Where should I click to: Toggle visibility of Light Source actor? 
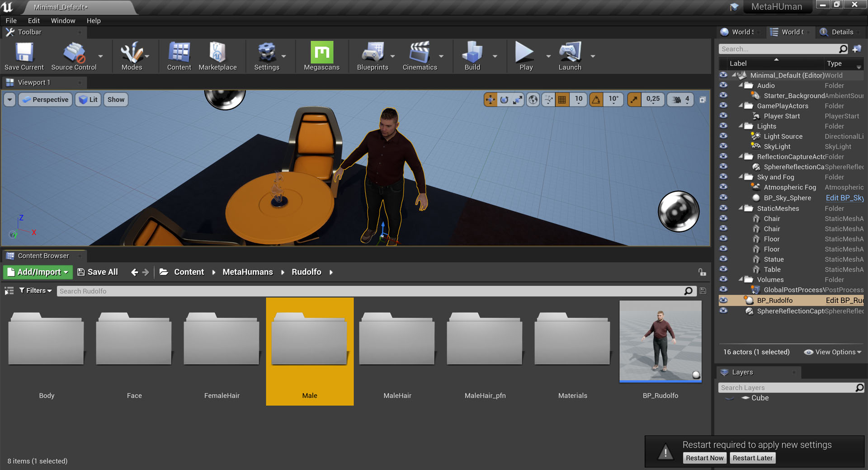point(723,136)
